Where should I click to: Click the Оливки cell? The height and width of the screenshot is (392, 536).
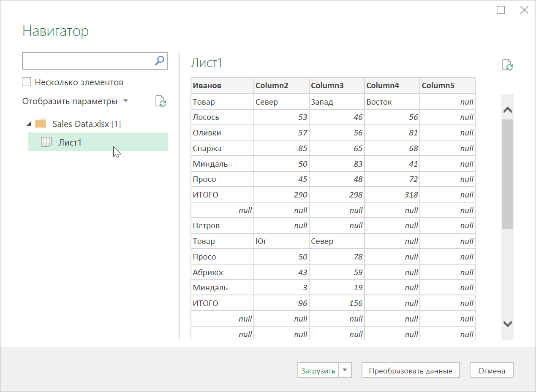pyautogui.click(x=222, y=133)
